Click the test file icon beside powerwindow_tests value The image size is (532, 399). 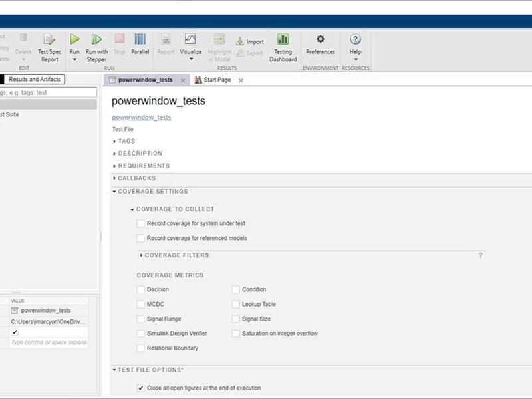14,310
